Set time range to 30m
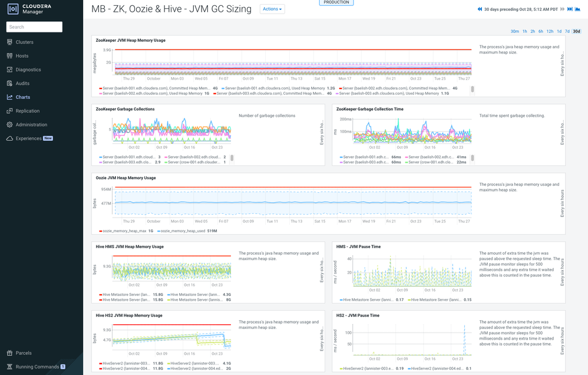Image resolution: width=588 pixels, height=375 pixels. (x=514, y=31)
